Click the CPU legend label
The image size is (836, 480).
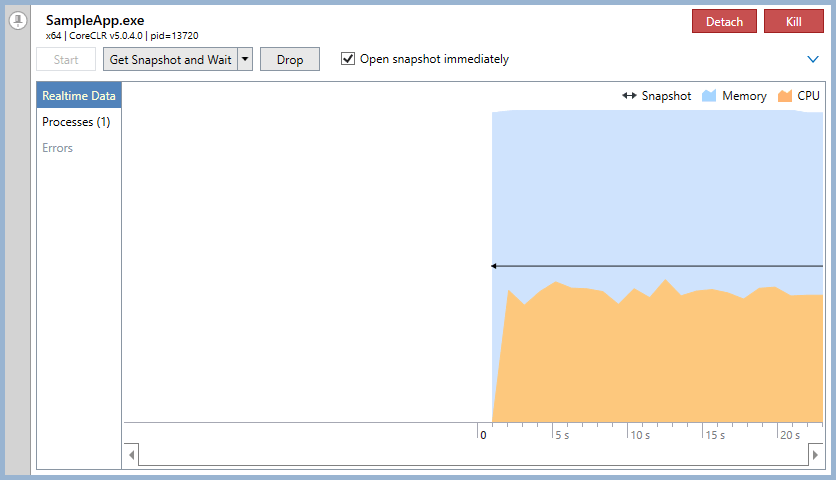(x=808, y=95)
